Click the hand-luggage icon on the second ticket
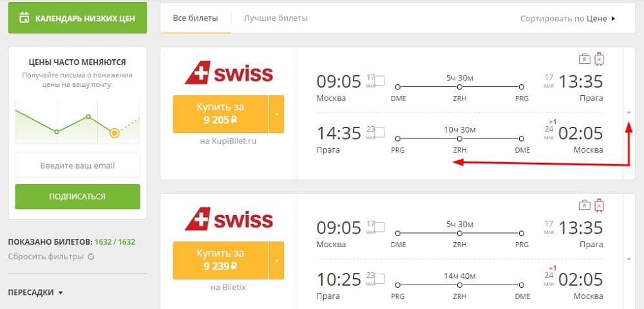The width and height of the screenshot is (644, 309). pyautogui.click(x=585, y=205)
